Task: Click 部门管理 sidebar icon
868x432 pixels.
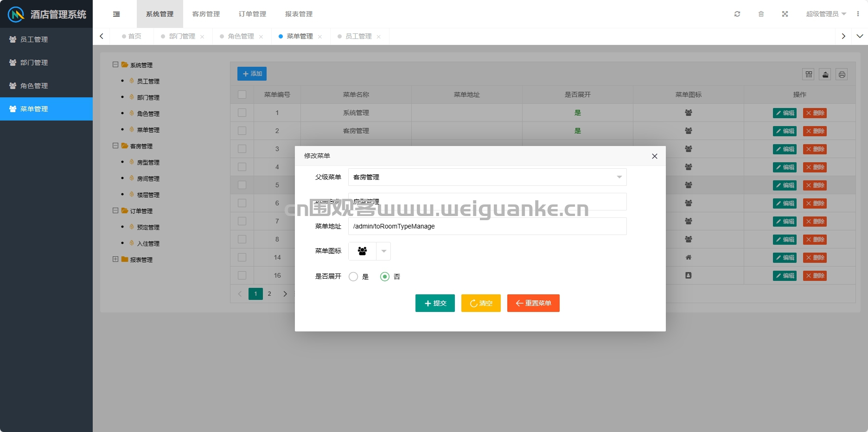Action: (13, 63)
